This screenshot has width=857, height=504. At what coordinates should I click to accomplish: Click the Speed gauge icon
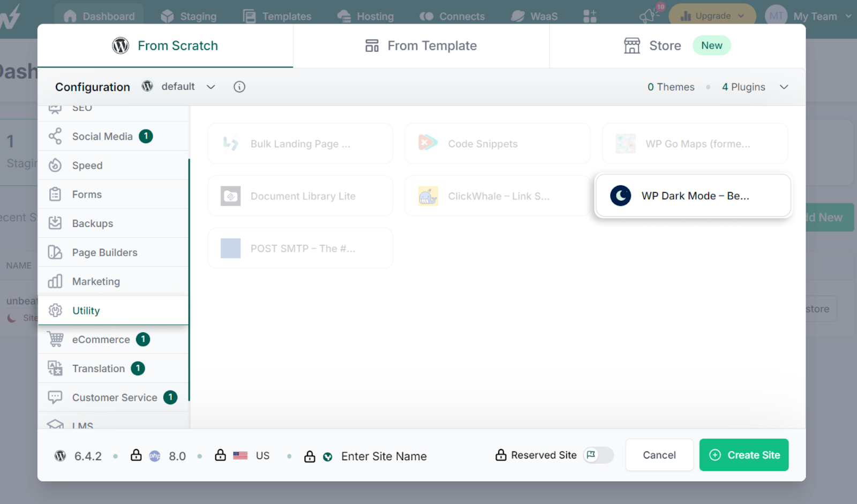point(55,165)
